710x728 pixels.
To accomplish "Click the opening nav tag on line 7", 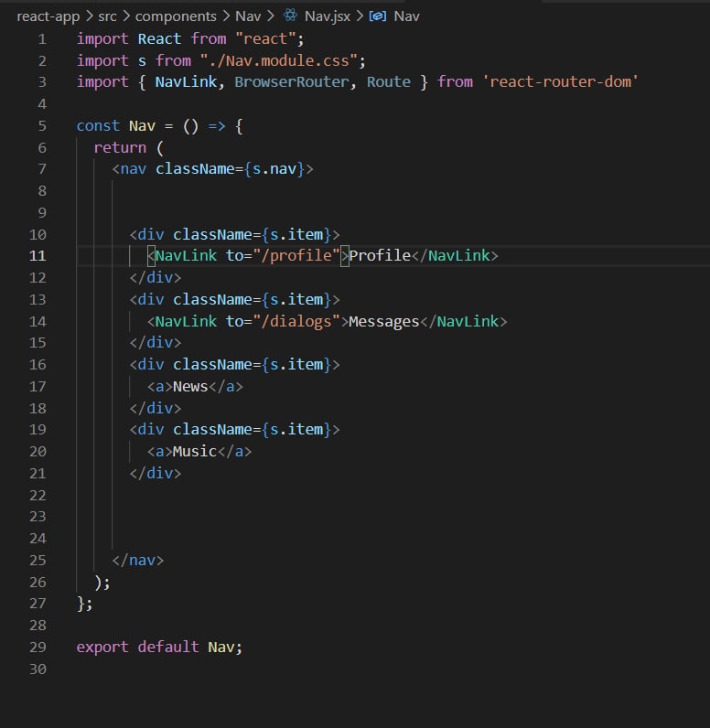I will click(212, 169).
